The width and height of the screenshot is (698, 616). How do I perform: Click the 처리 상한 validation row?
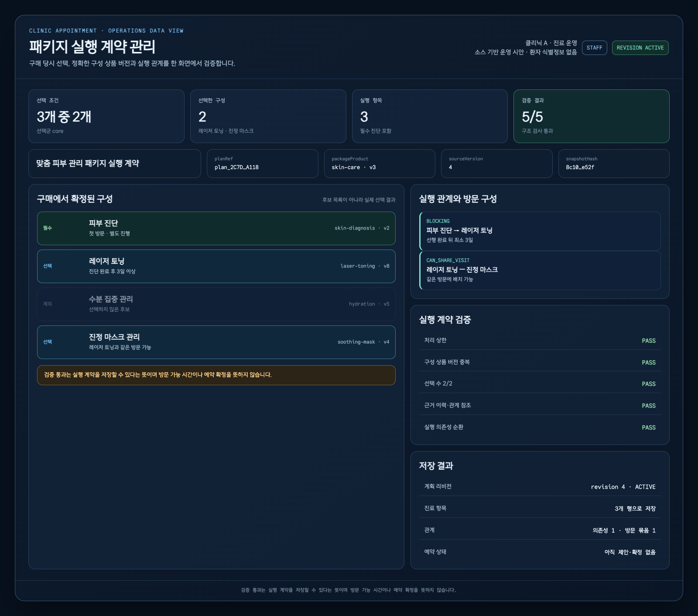tap(540, 340)
